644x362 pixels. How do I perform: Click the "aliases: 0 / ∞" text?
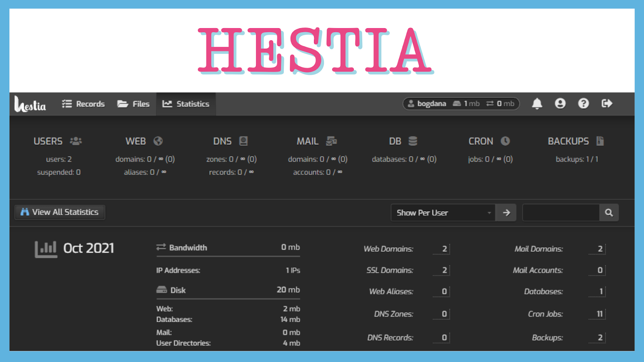[145, 172]
